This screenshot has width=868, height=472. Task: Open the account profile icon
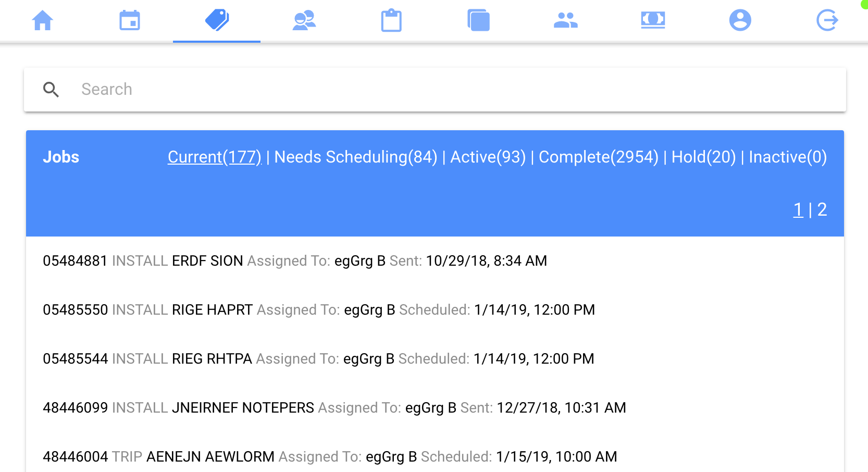point(740,21)
